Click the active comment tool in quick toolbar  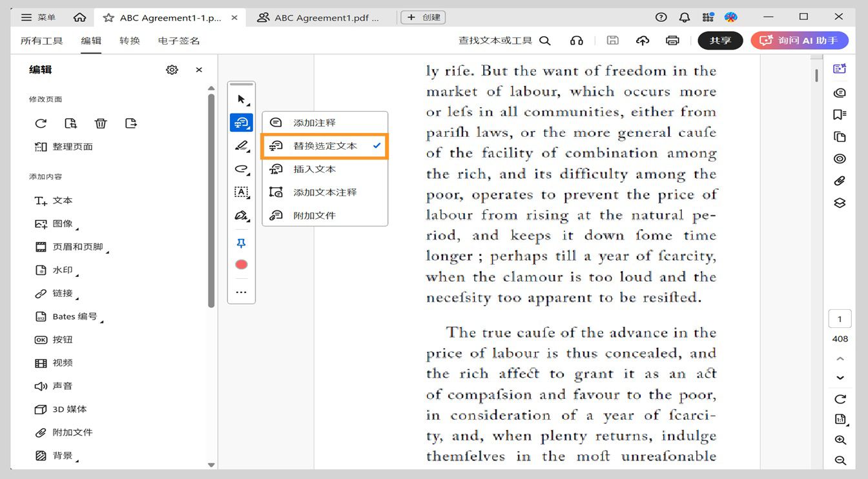[x=242, y=122]
